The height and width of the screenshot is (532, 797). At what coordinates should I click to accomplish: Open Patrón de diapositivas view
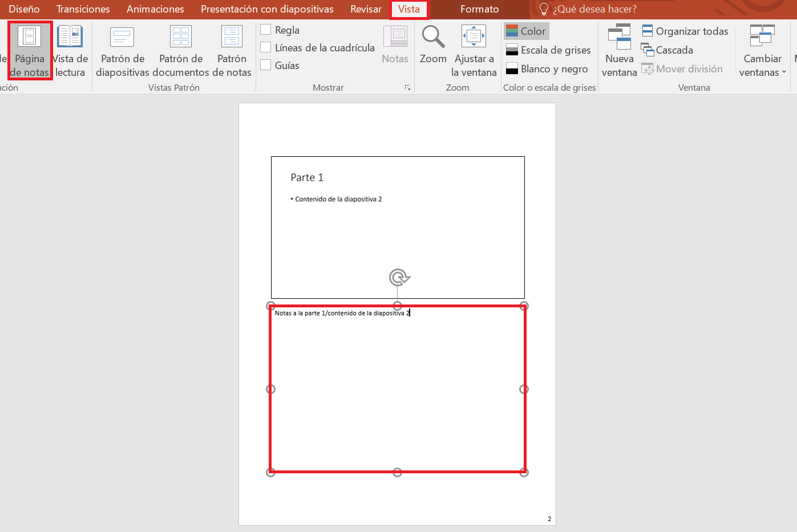(x=123, y=51)
